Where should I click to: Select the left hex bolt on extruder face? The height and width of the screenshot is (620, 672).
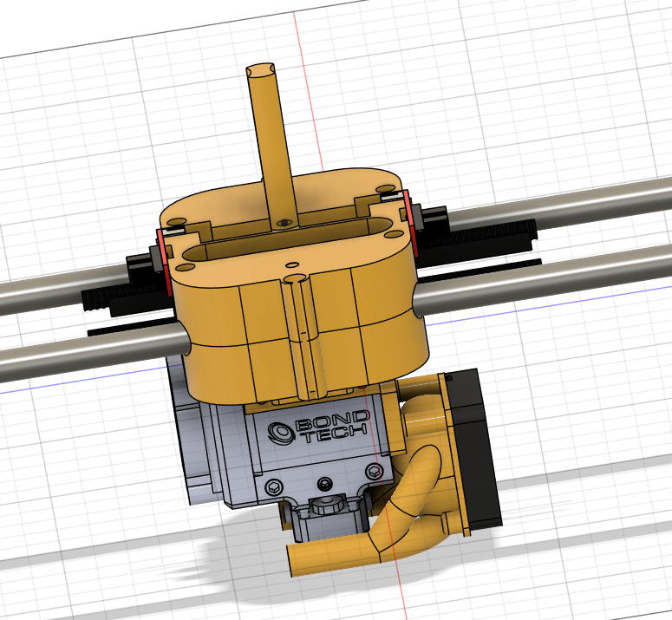click(x=274, y=486)
